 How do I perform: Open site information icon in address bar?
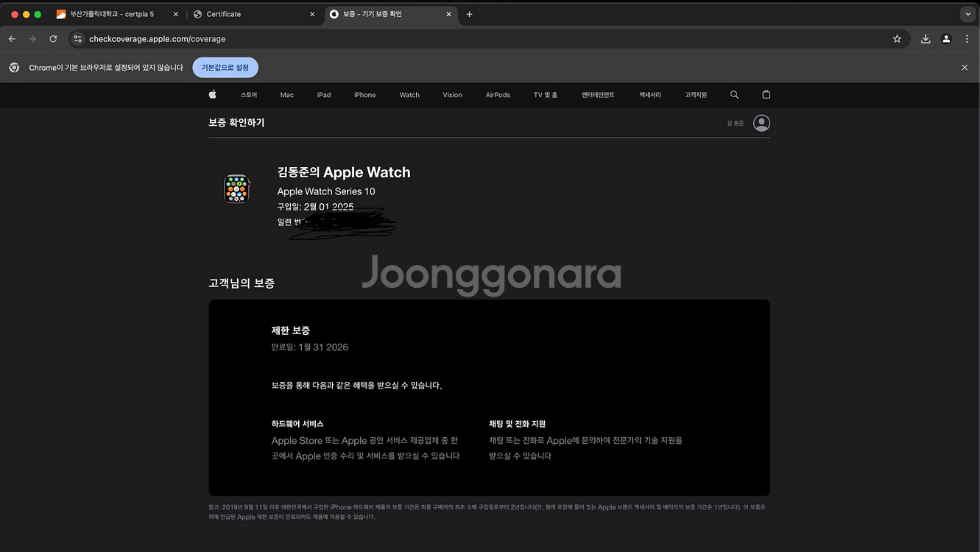[x=78, y=39]
